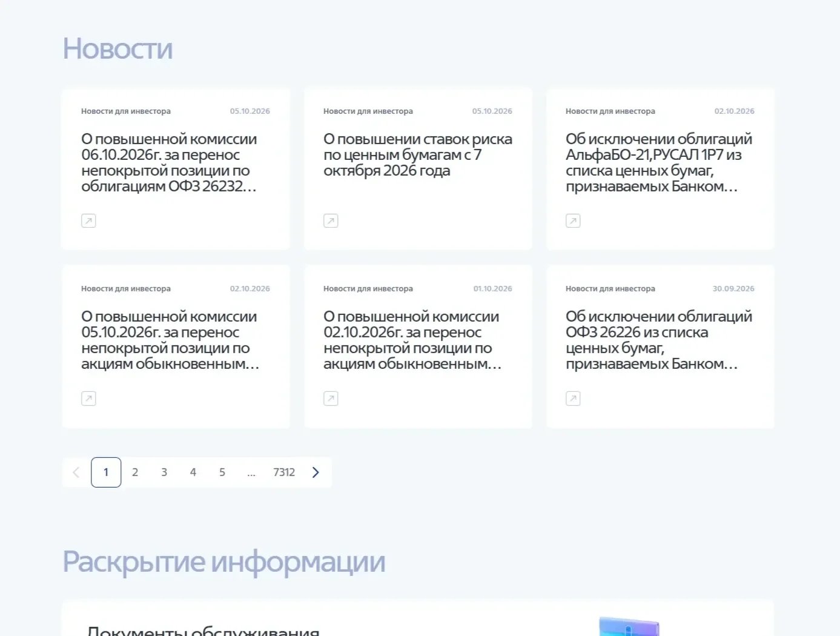Open news 'О повышении ставок риска'
Viewport: 840px width, 636px height.
click(x=418, y=155)
